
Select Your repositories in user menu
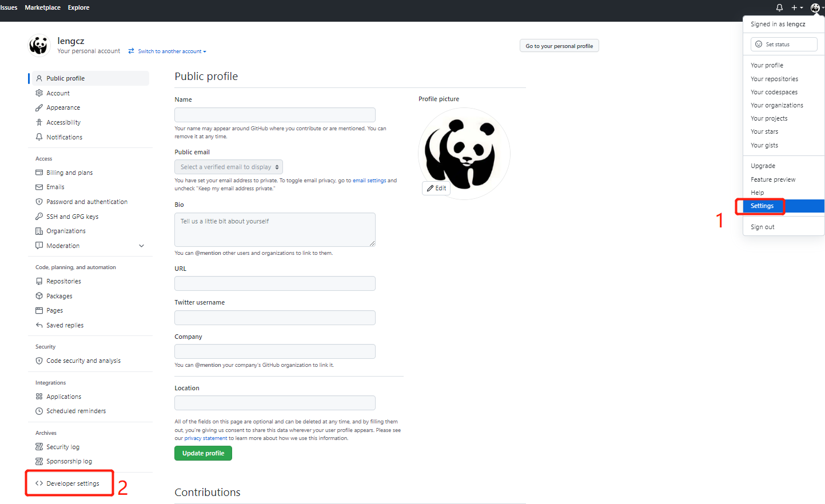(774, 79)
